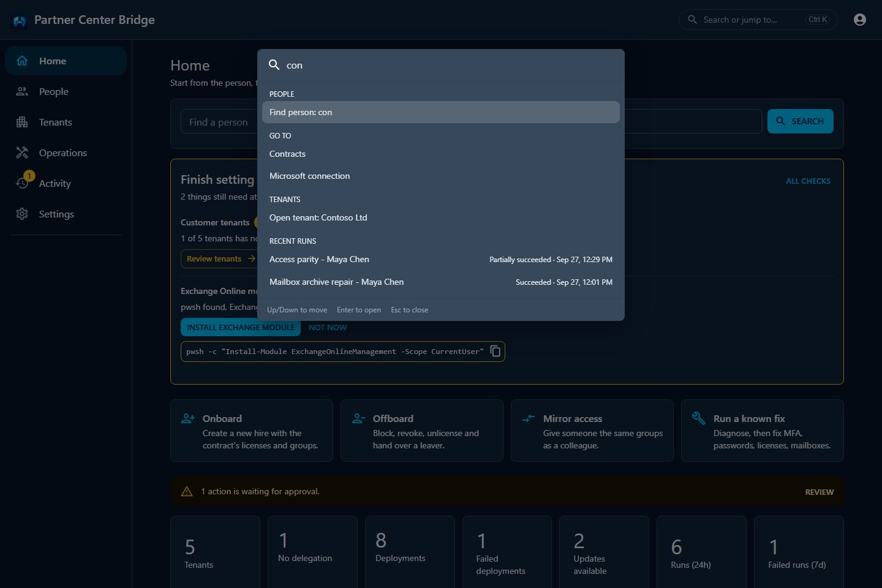Click the Operations tools icon in sidebar
Image resolution: width=882 pixels, height=588 pixels.
22,153
